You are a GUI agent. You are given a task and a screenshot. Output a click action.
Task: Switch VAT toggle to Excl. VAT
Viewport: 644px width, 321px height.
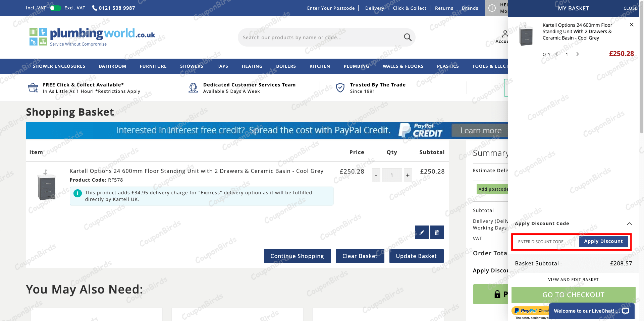(56, 8)
